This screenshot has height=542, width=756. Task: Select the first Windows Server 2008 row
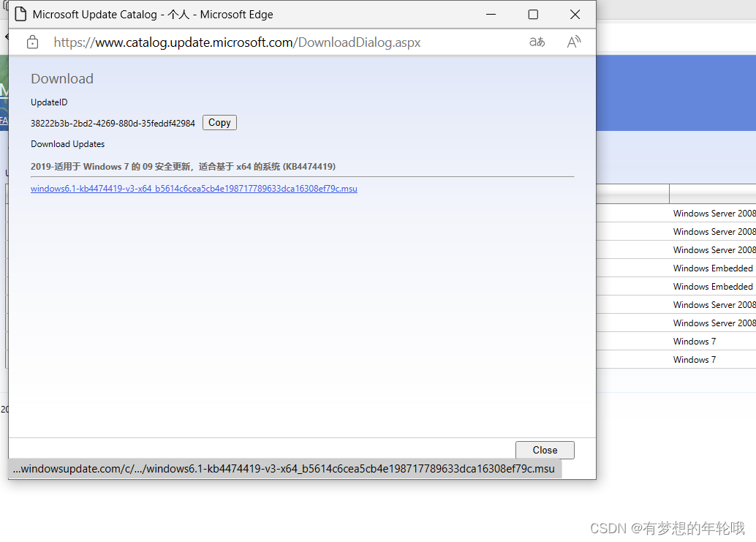(x=714, y=213)
